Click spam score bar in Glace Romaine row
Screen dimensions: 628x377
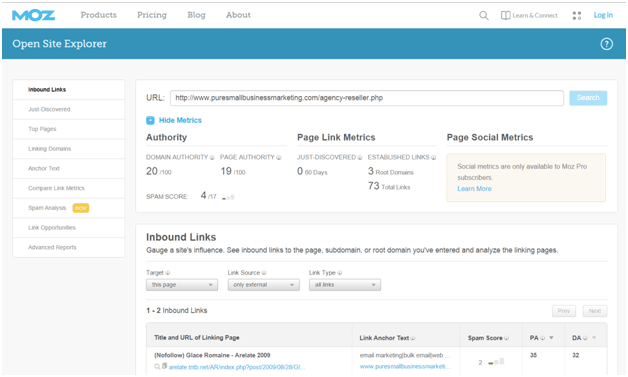[496, 362]
